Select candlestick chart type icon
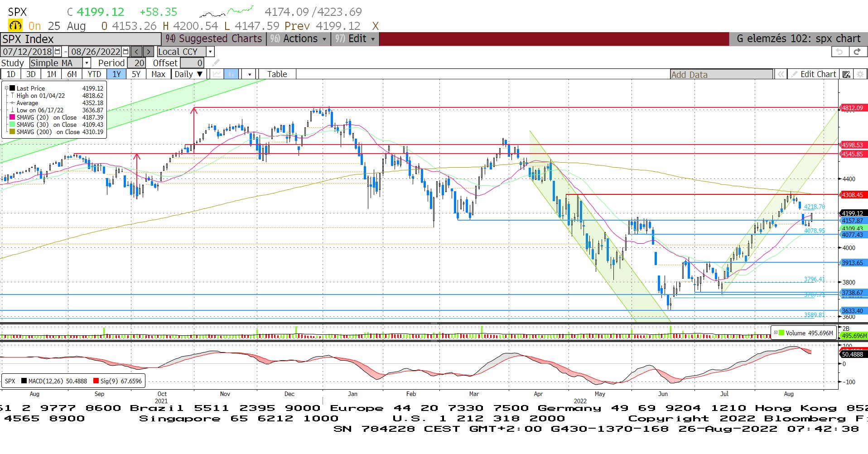This screenshot has height=454, width=868. (231, 74)
